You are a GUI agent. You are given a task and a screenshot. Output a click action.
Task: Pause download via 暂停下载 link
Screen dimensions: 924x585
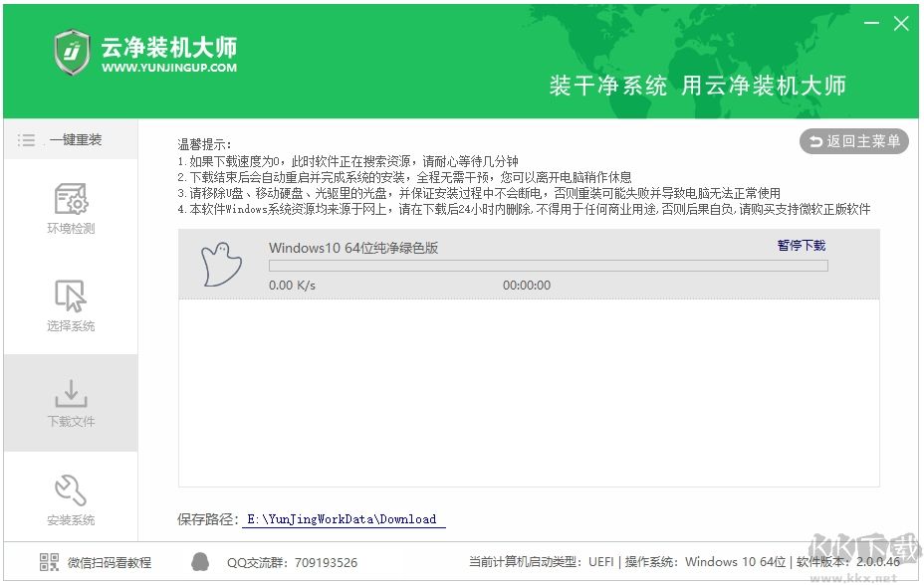click(801, 245)
